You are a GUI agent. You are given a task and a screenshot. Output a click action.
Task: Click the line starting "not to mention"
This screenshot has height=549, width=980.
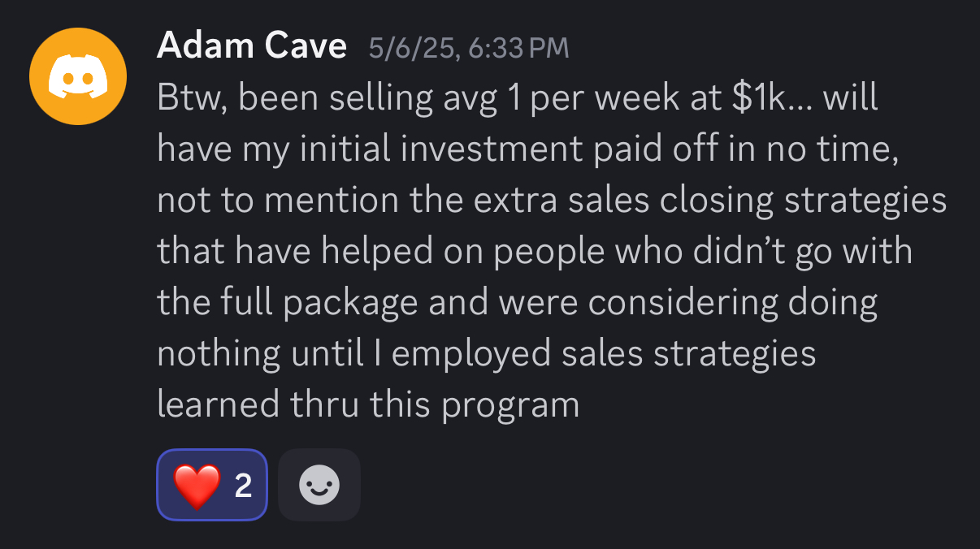551,201
